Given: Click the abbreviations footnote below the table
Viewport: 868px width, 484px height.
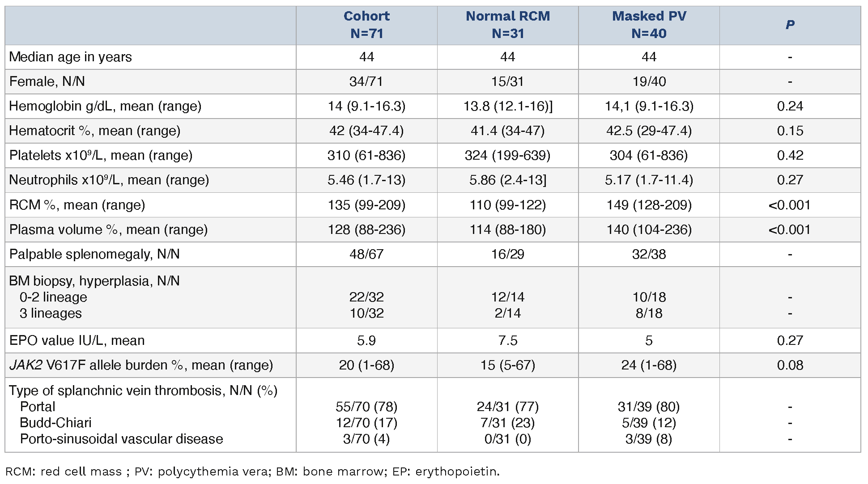Looking at the screenshot, I should [x=252, y=471].
